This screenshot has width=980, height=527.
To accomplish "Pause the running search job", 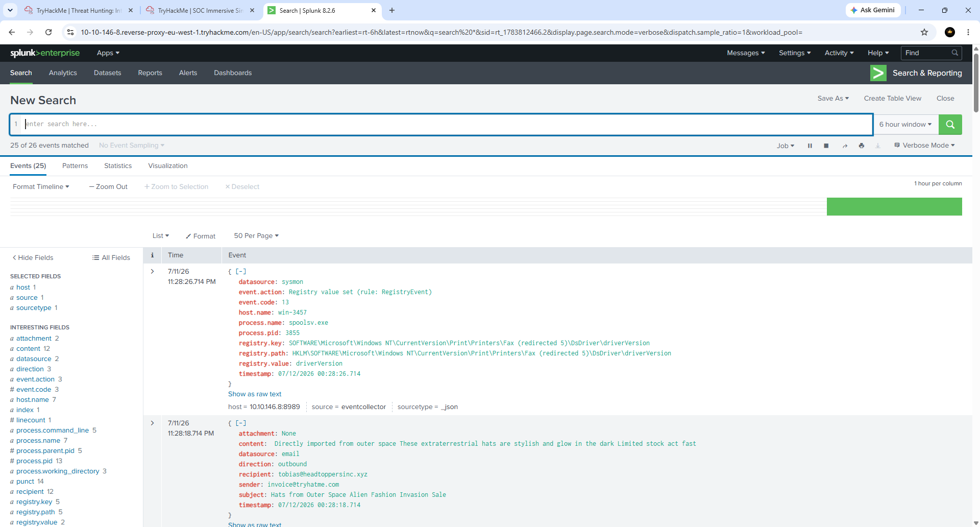I will click(x=810, y=146).
